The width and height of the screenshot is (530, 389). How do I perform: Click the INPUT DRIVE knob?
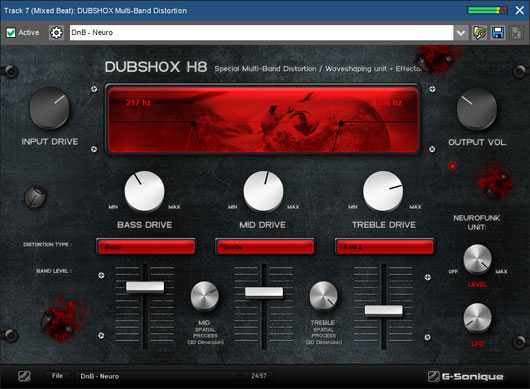(50, 108)
